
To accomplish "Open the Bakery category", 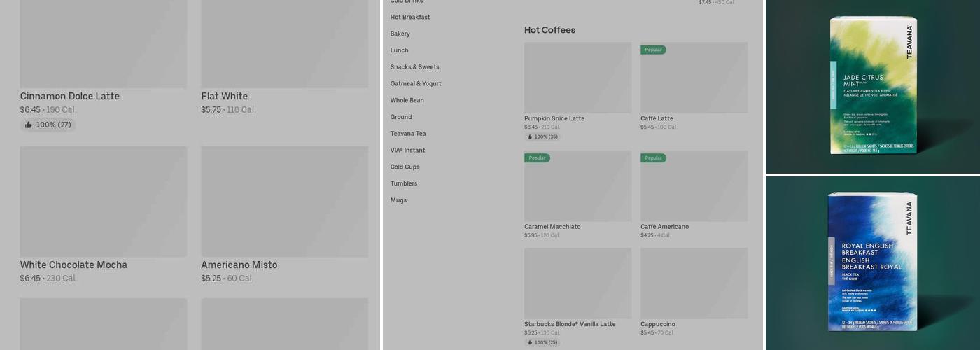I will [x=400, y=34].
